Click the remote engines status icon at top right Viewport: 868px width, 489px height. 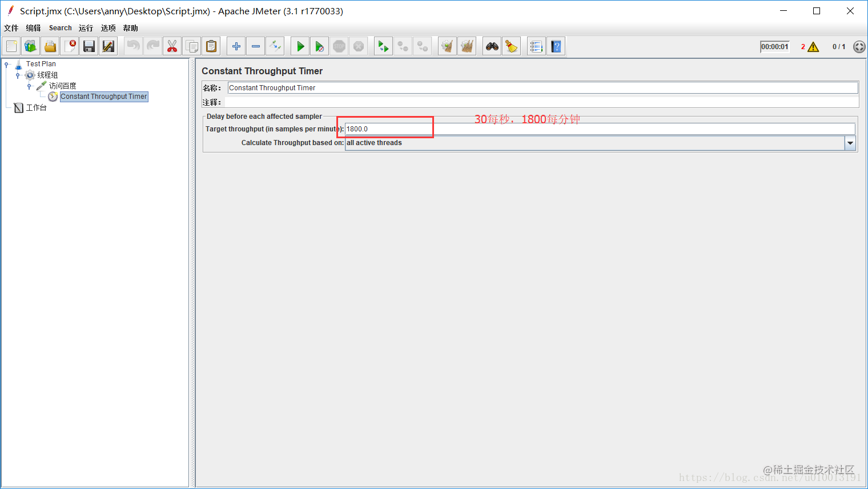pyautogui.click(x=859, y=47)
